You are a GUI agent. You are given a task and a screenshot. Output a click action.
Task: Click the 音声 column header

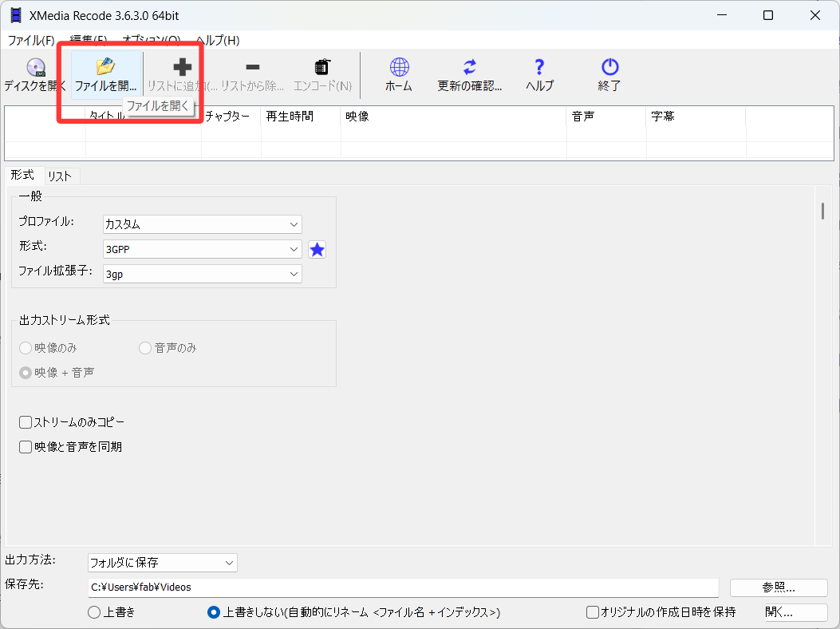coord(606,117)
